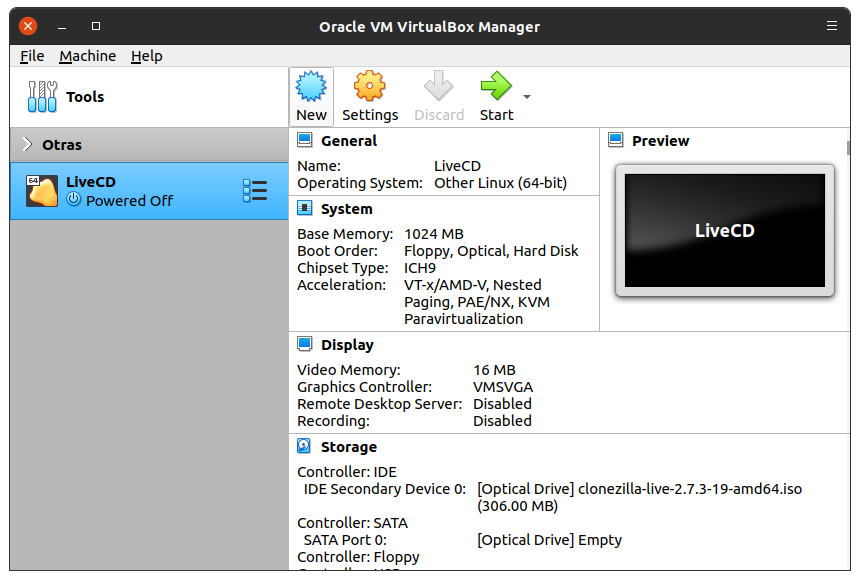Click the New virtual machine icon
The image size is (860, 580).
coord(311,87)
